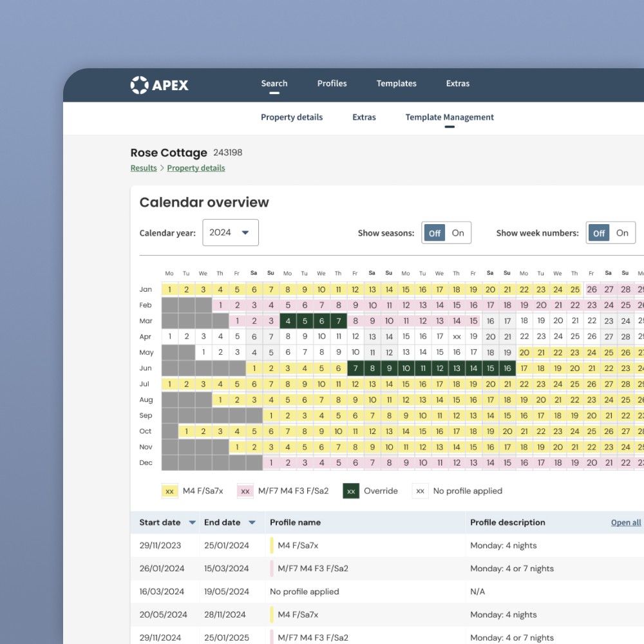644x644 pixels.
Task: Select the xx cell in April row
Action: [457, 336]
